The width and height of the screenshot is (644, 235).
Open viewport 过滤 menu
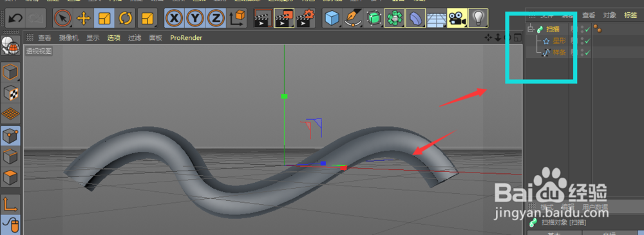[135, 38]
